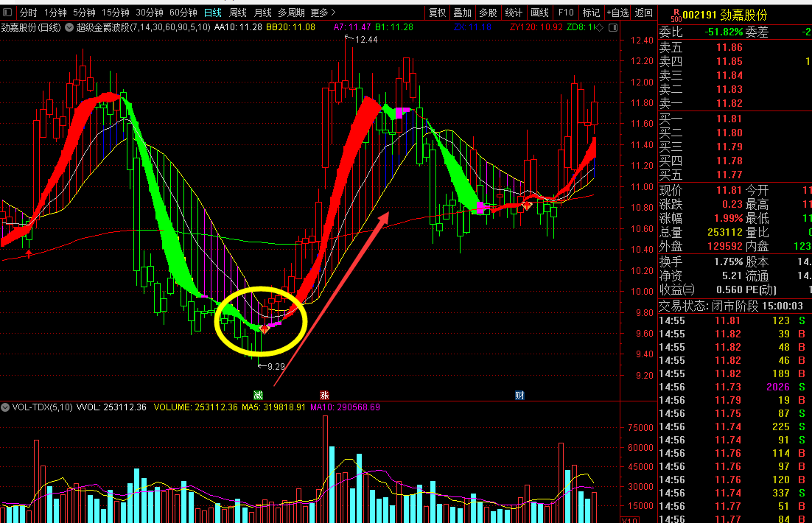Toggle 叠加 overlay mode
The image size is (812, 523).
tap(463, 13)
